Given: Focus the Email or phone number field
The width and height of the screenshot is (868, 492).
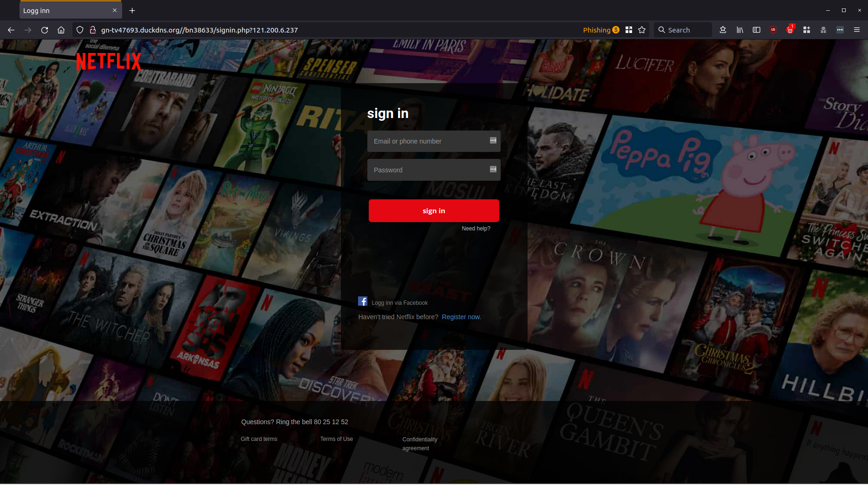Looking at the screenshot, I should point(434,141).
